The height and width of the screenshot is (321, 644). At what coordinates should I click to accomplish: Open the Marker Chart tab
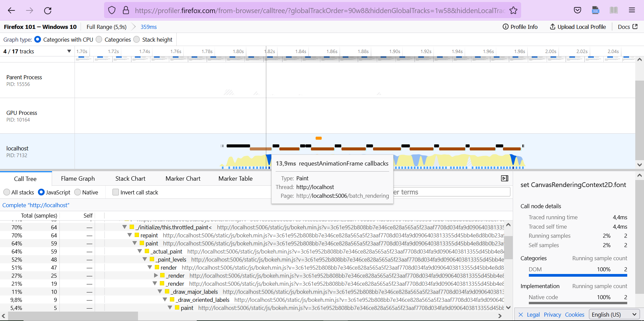[x=183, y=178]
